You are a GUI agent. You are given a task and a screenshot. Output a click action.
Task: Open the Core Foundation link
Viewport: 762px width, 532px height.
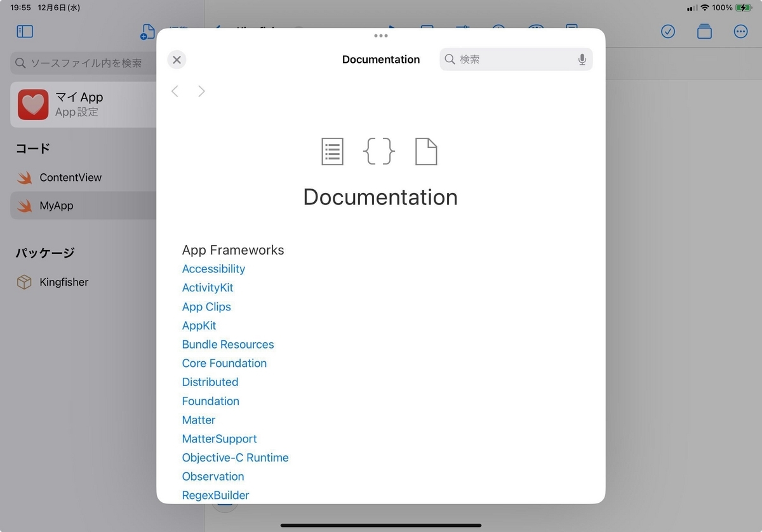(x=224, y=363)
